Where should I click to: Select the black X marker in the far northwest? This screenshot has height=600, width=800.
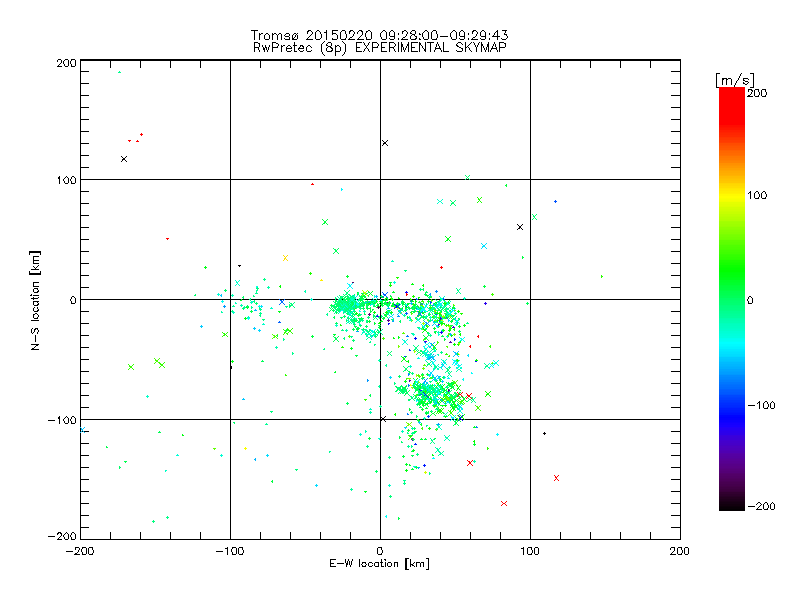[x=124, y=159]
